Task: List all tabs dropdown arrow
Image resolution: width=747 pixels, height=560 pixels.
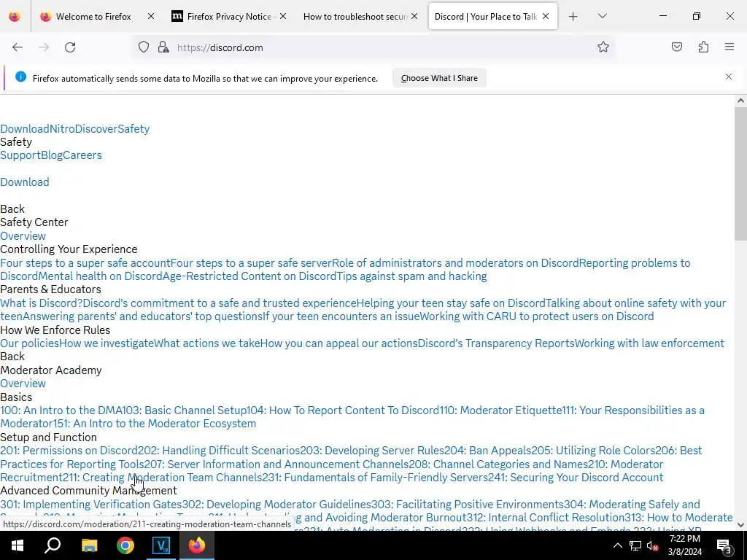Action: (602, 17)
